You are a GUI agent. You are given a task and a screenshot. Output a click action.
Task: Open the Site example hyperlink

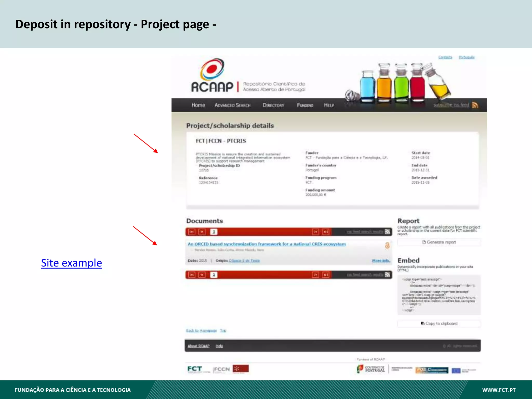tap(71, 263)
